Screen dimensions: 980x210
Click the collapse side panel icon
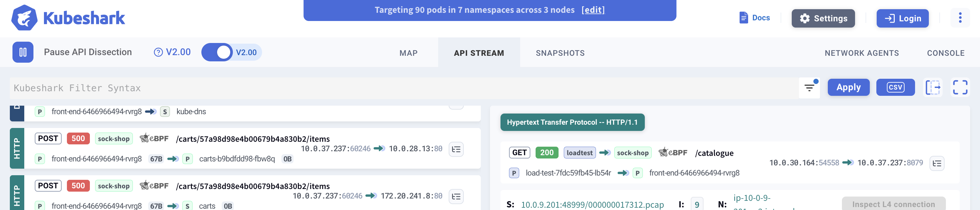coord(932,88)
